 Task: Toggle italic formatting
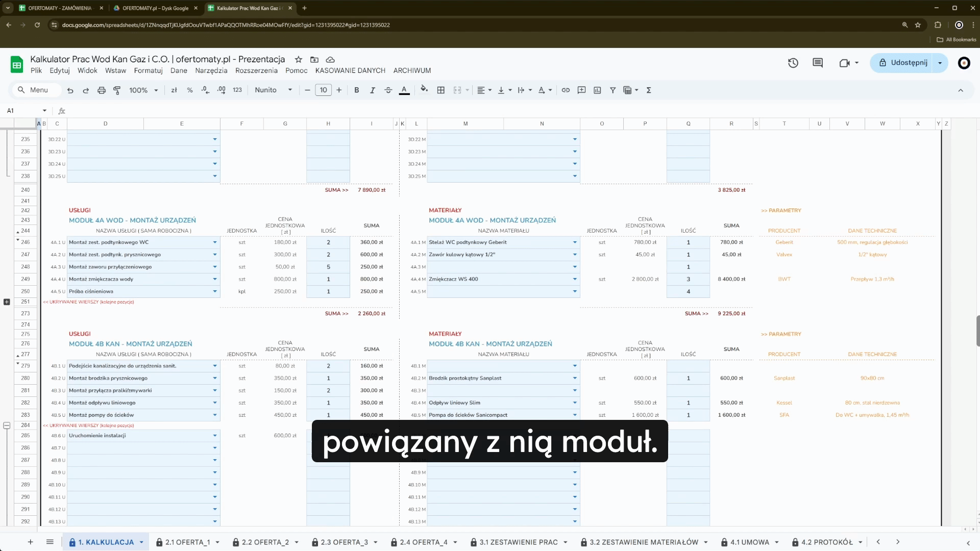372,90
